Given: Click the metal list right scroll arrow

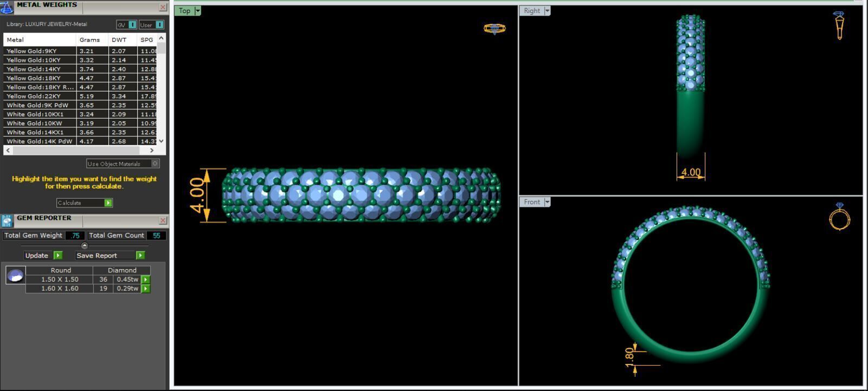Looking at the screenshot, I should tap(152, 150).
